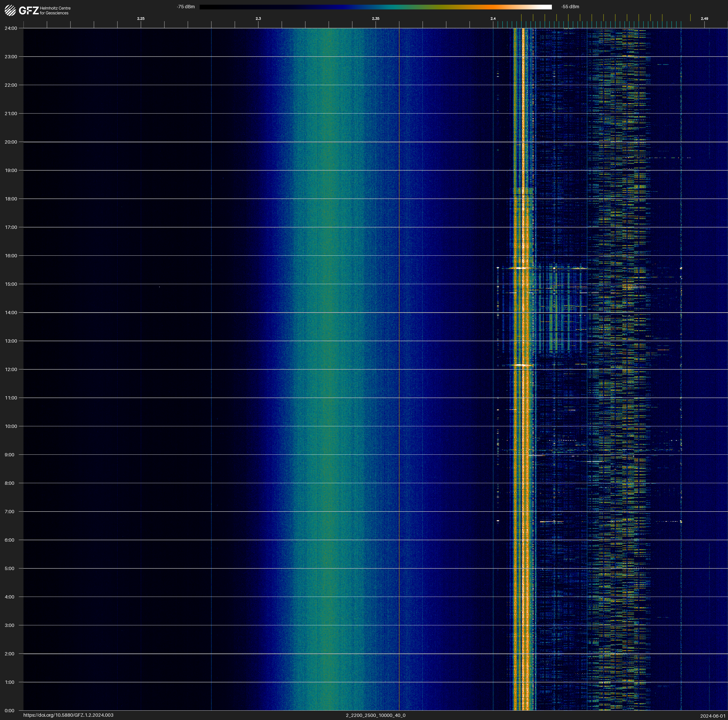The width and height of the screenshot is (728, 720).
Task: Select the 2.25 frequency axis label
Action: (140, 19)
